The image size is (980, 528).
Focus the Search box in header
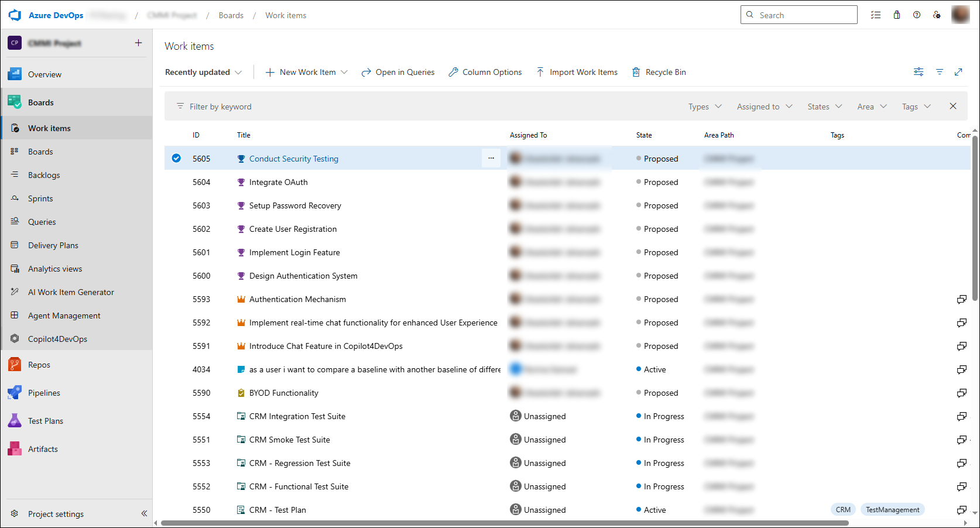pyautogui.click(x=799, y=15)
